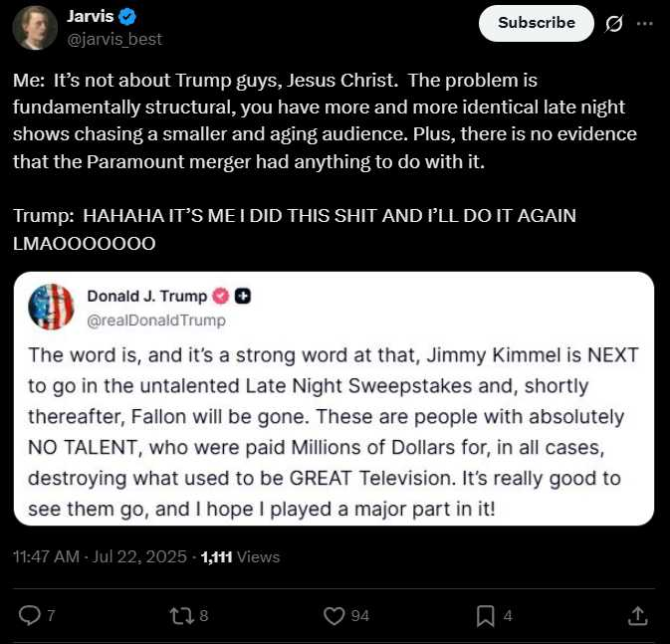Click the pink verified badge on quoted post
Screen dimensions: 670x644
pyautogui.click(x=220, y=297)
